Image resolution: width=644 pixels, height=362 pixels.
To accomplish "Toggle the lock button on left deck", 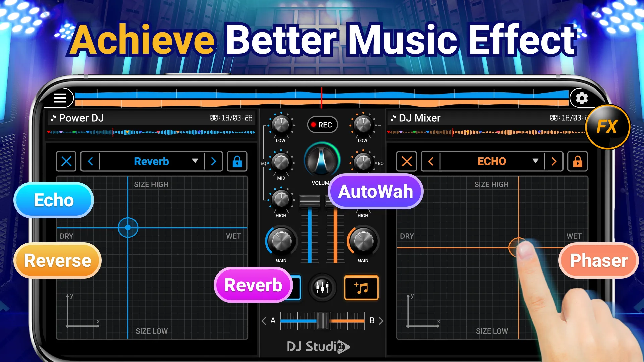I will pyautogui.click(x=237, y=161).
